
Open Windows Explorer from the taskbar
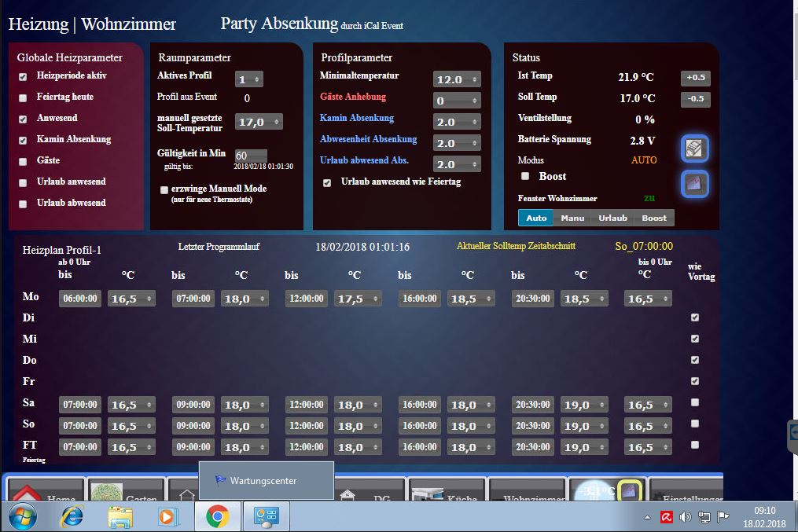tap(120, 517)
